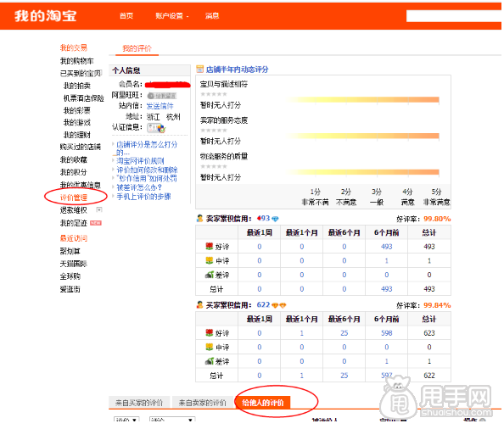Open the first 评价 filter dropdown
Screen dimensions: 504x429
(x=126, y=420)
